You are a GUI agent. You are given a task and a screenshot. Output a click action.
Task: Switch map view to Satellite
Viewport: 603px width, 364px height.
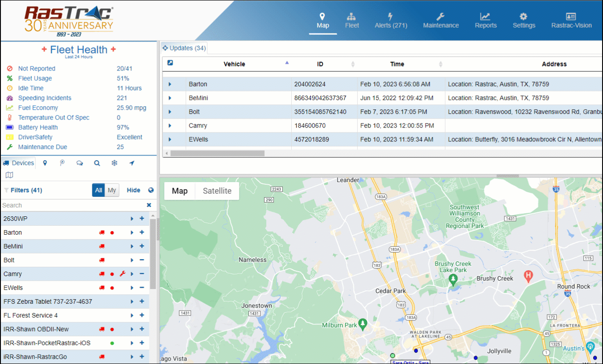[217, 191]
